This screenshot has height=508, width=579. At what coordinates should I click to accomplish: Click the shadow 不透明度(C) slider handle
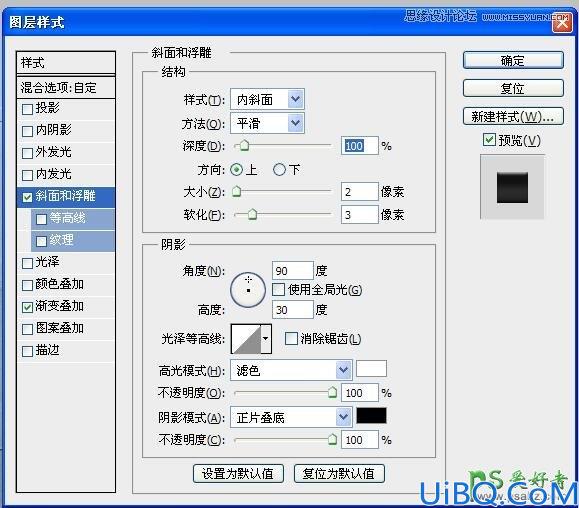[332, 439]
